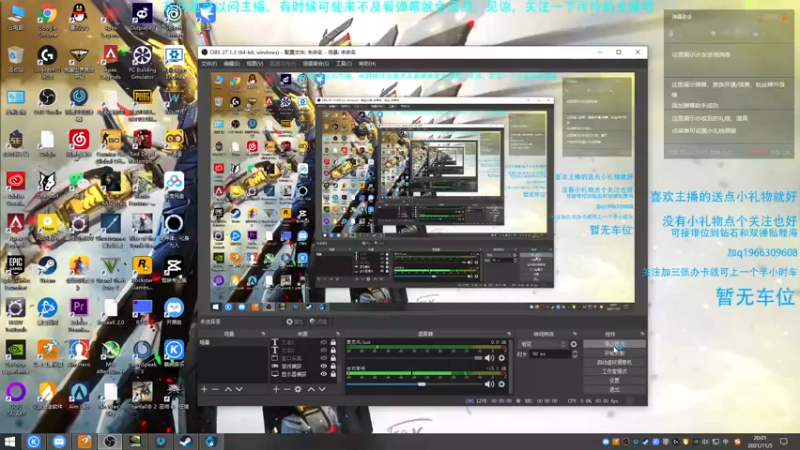This screenshot has height=450, width=800.
Task: Open 麦克风/Aux audio settings gear
Action: (x=502, y=358)
